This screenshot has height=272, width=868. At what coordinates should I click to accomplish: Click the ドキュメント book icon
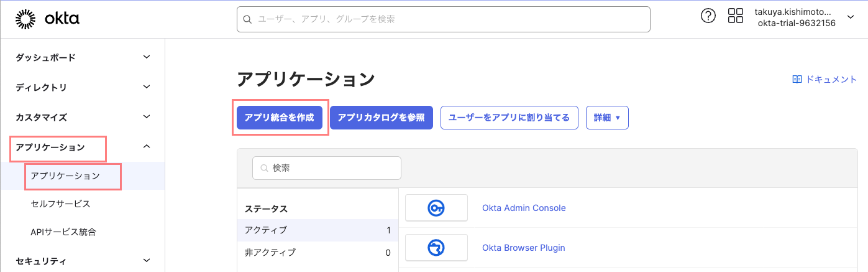click(x=797, y=79)
